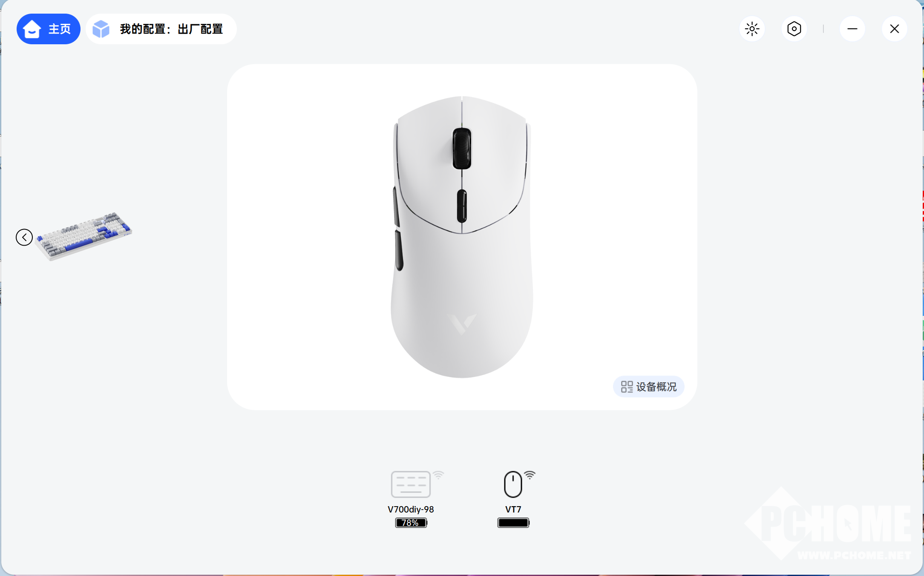Click the 78% keyboard battery indicator
The image size is (924, 576).
(411, 523)
